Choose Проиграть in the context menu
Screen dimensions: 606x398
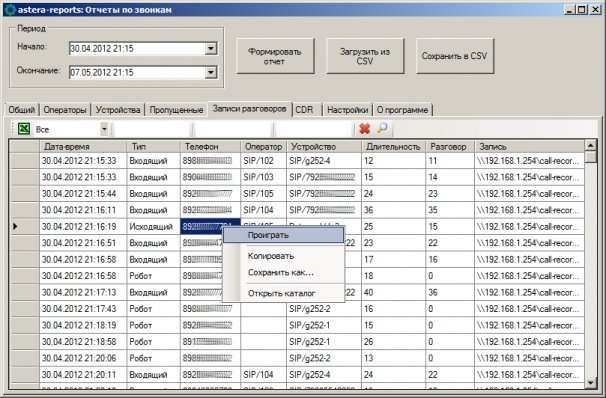(283, 235)
